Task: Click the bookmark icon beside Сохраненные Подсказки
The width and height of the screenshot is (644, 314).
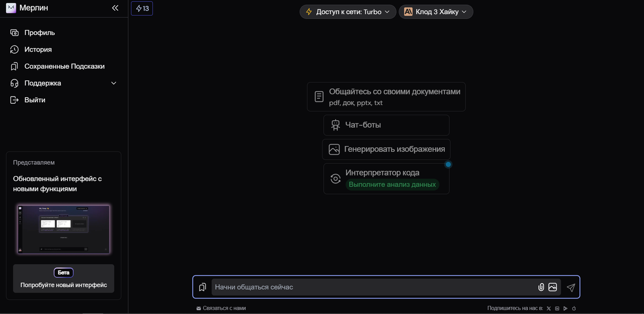Action: point(14,67)
